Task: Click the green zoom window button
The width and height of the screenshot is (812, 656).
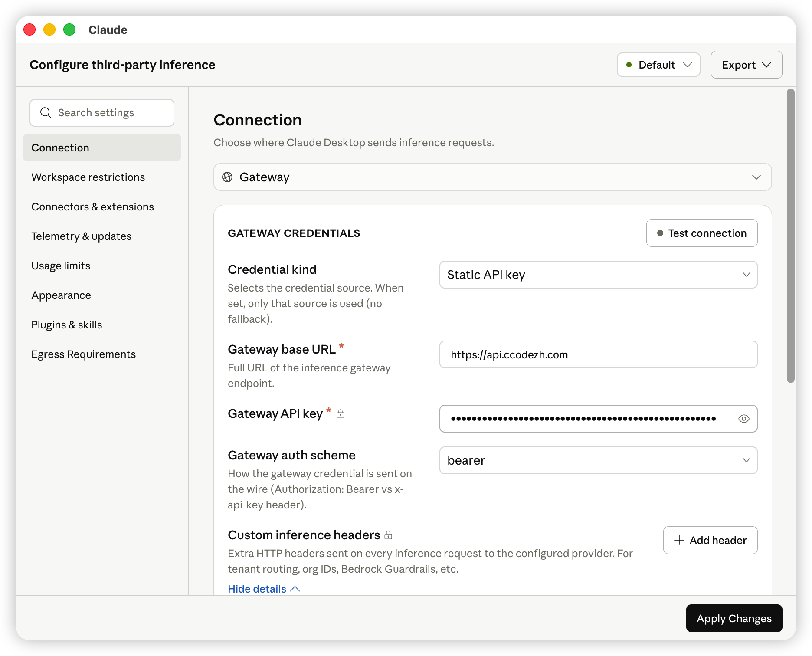Action: pyautogui.click(x=69, y=30)
